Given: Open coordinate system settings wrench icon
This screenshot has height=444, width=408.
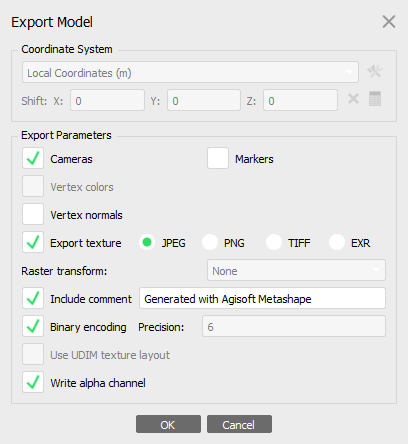Looking at the screenshot, I should [x=375, y=71].
